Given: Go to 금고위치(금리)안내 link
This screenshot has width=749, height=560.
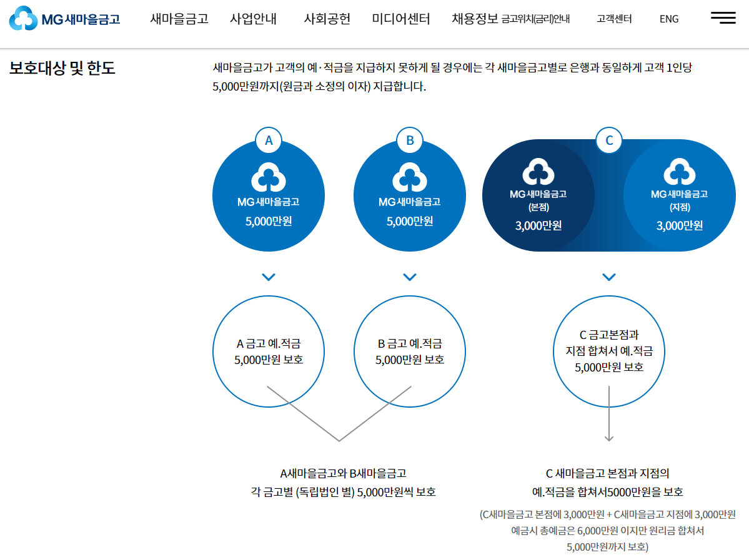Looking at the screenshot, I should 535,19.
